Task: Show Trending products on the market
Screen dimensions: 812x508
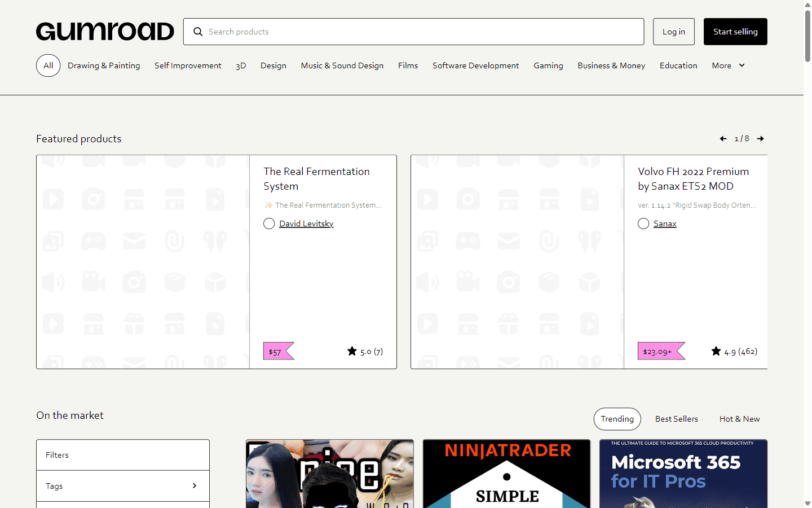Action: point(617,419)
